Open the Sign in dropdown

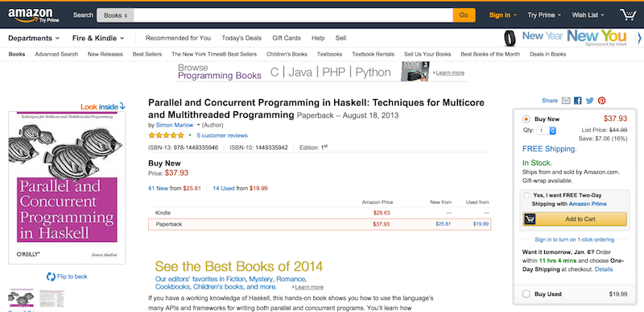pos(502,15)
